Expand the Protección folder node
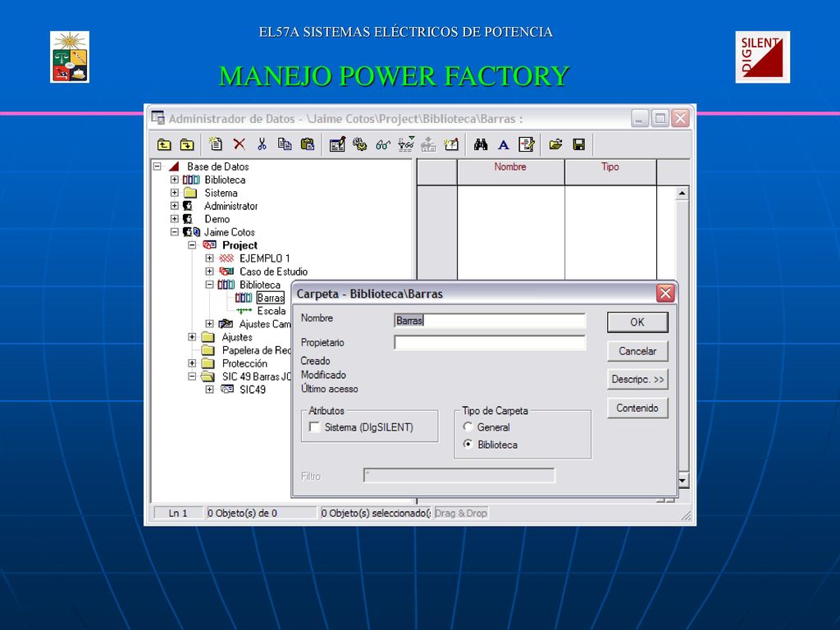 [192, 363]
